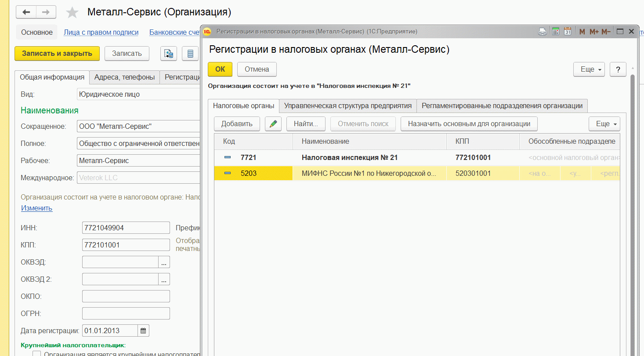Click the Изменить link

(x=36, y=208)
